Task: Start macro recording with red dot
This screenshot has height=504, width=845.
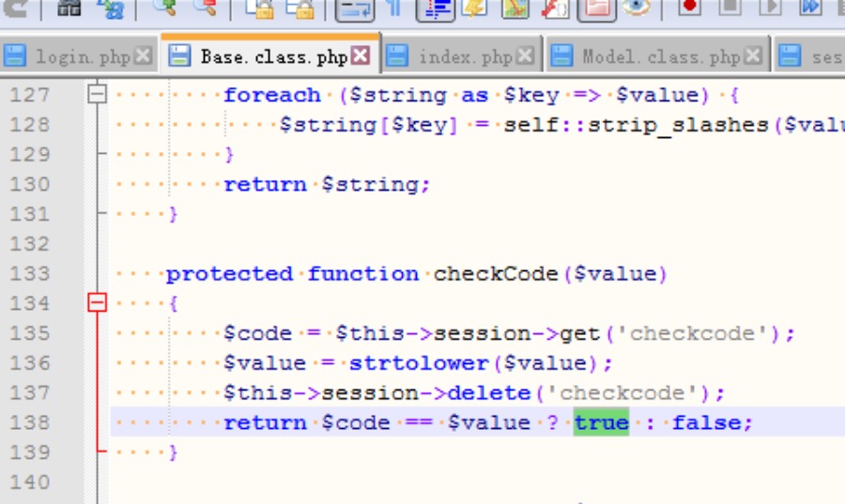Action: point(689,7)
